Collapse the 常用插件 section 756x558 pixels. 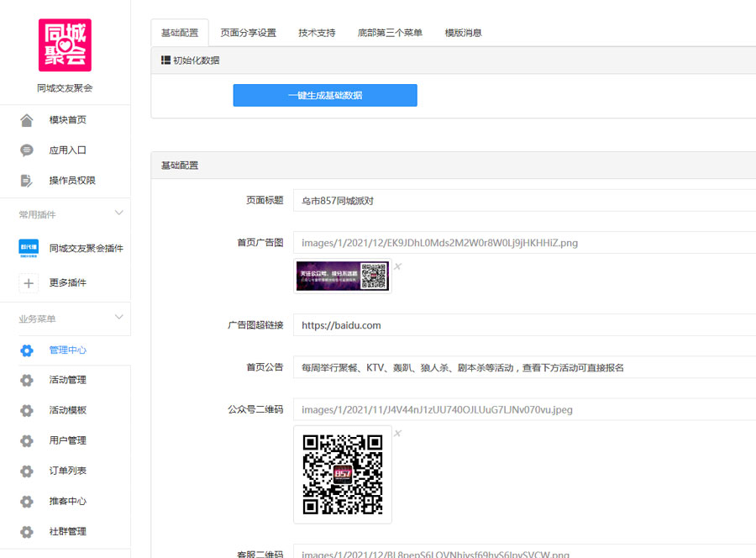119,213
